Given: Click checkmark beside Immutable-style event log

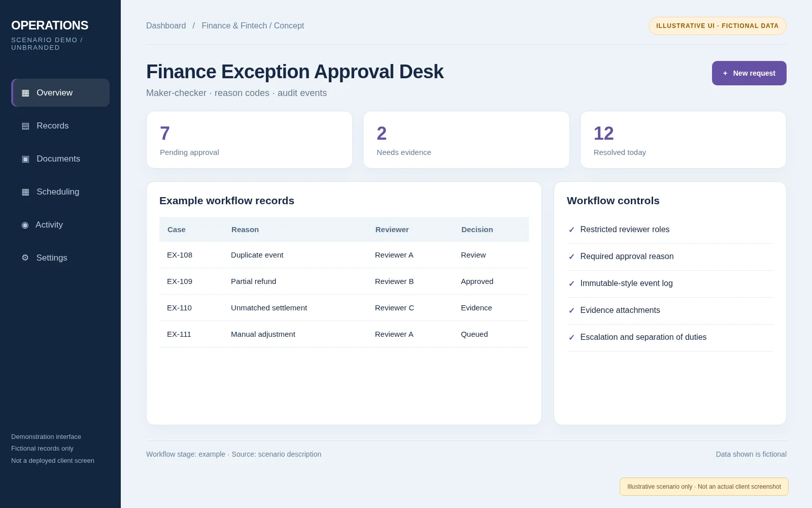Looking at the screenshot, I should pyautogui.click(x=571, y=283).
